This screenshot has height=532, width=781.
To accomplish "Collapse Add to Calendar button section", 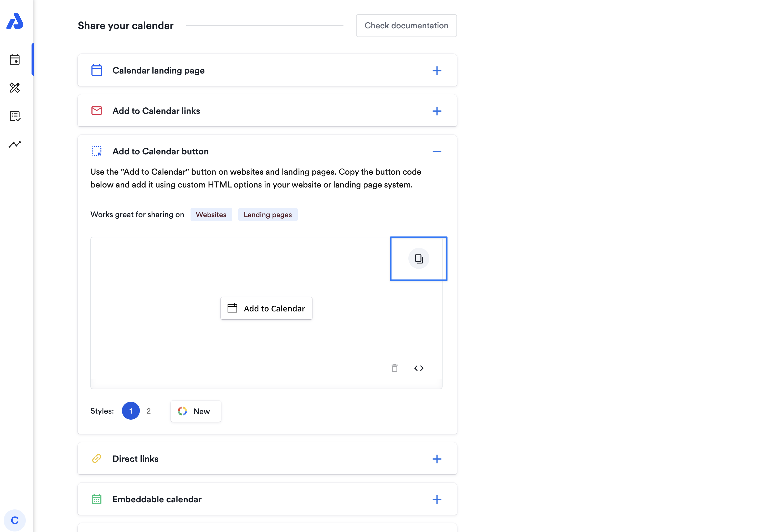I will pos(436,152).
